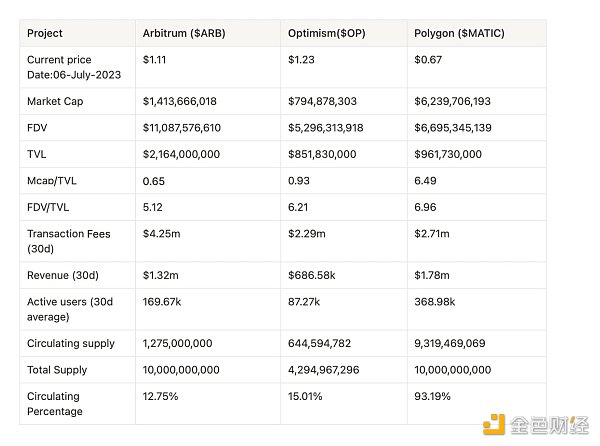Image resolution: width=600 pixels, height=446 pixels.
Task: Click the $4.25m transaction fees value
Action: point(161,234)
